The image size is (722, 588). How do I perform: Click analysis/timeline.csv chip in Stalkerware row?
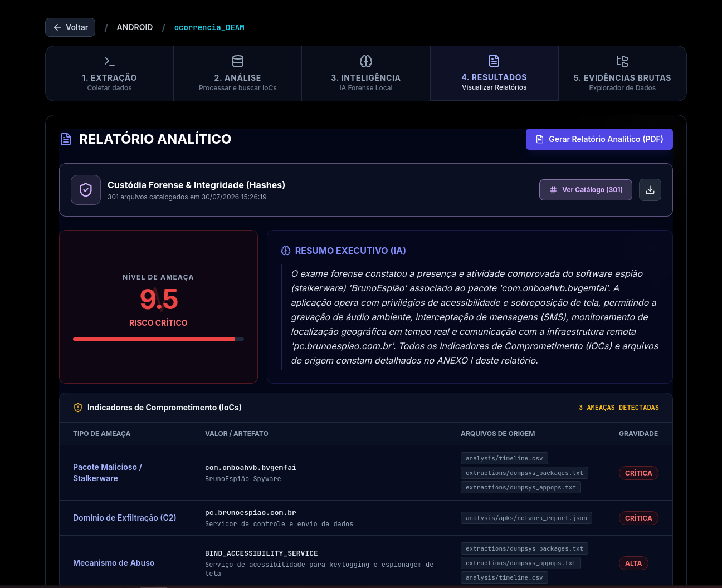pyautogui.click(x=504, y=458)
